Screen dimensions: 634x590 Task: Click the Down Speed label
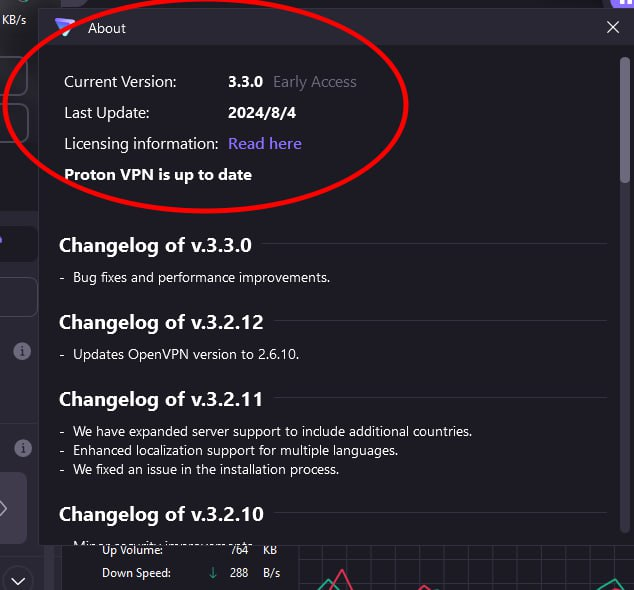pos(136,573)
